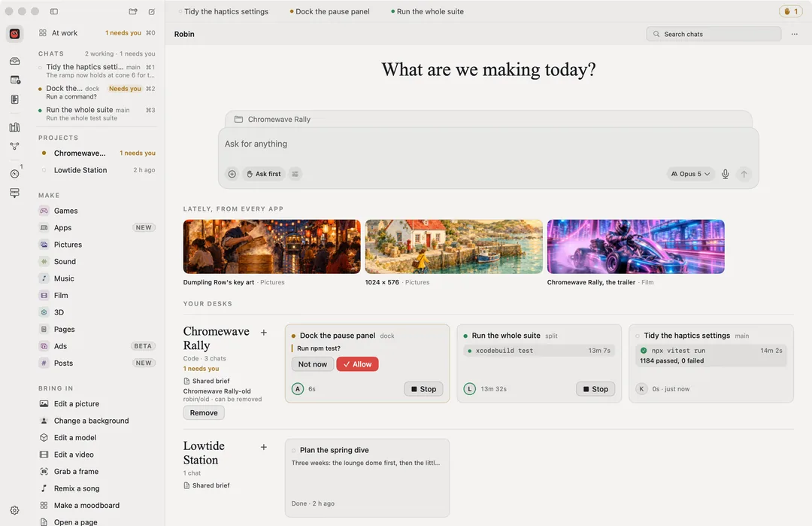The width and height of the screenshot is (812, 526).
Task: Switch to Run the whole suite tab
Action: (427, 11)
